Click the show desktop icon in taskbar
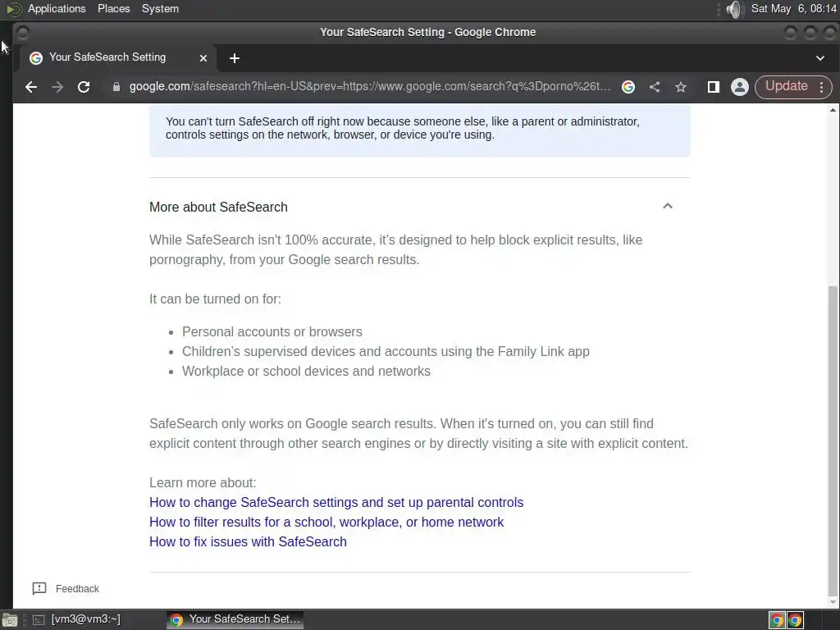Image resolution: width=840 pixels, height=630 pixels. click(10, 620)
